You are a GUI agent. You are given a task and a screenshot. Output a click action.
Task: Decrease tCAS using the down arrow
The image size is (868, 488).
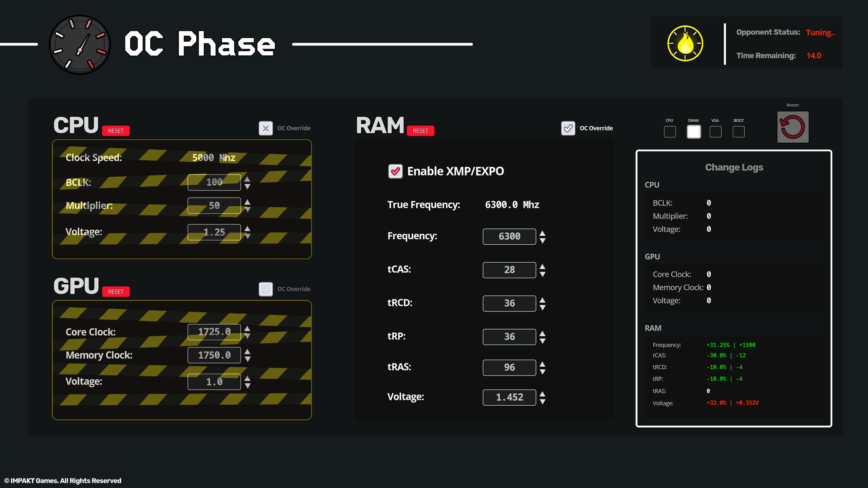pyautogui.click(x=542, y=273)
